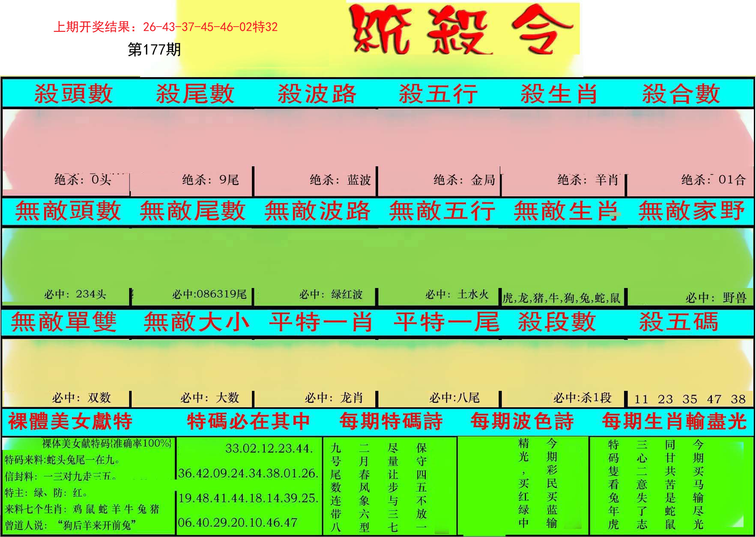Select the 绝杀: 0头 cell
Image resolution: width=756 pixels, height=537 pixels.
pyautogui.click(x=83, y=180)
